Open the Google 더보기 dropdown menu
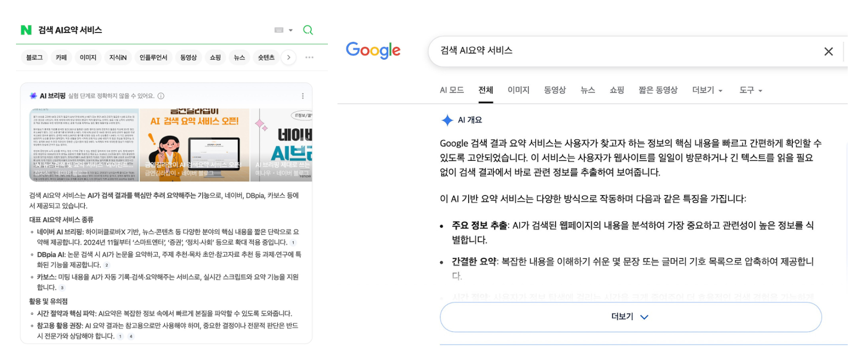This screenshot has height=358, width=868. pyautogui.click(x=708, y=90)
